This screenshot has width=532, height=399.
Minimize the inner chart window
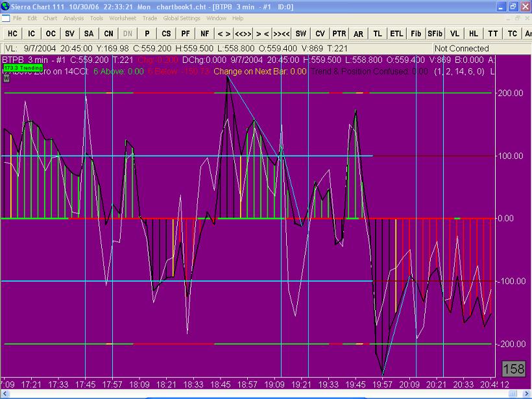pos(508,18)
